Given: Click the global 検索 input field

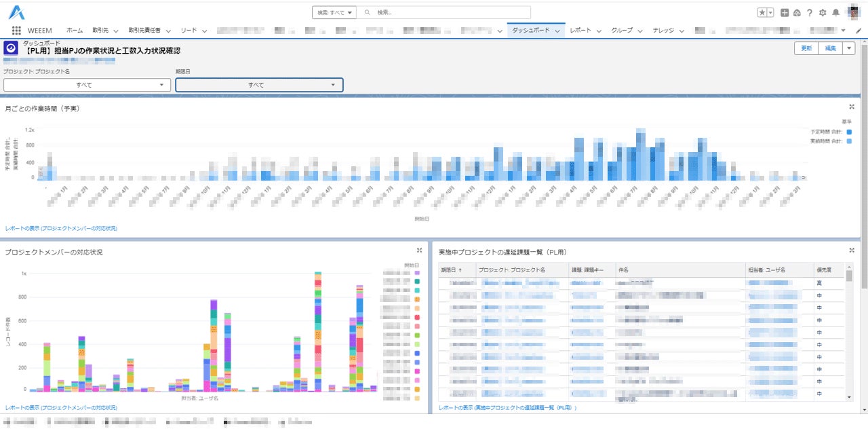Looking at the screenshot, I should 448,12.
